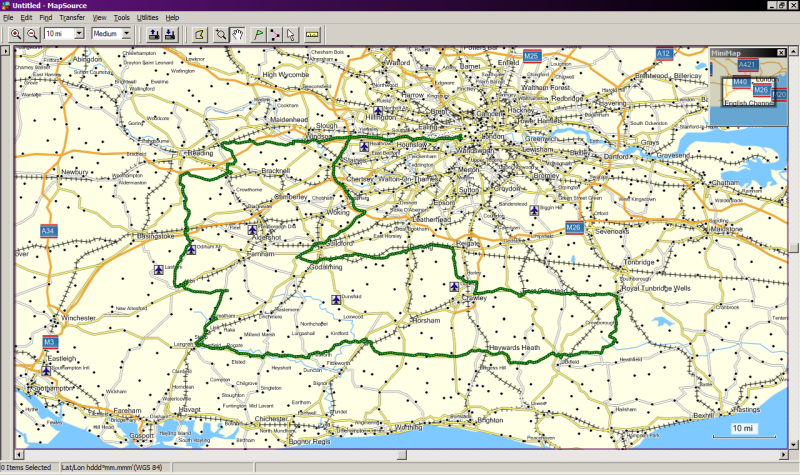Viewport: 800px width, 475px height.
Task: Select the Map tool icon
Action: 198,34
